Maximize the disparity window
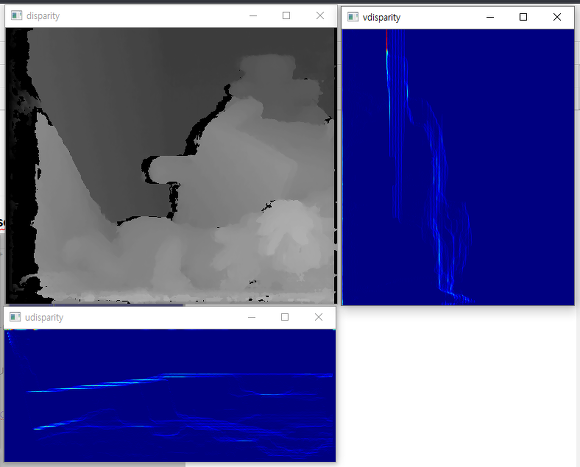The image size is (580, 467). (x=286, y=16)
